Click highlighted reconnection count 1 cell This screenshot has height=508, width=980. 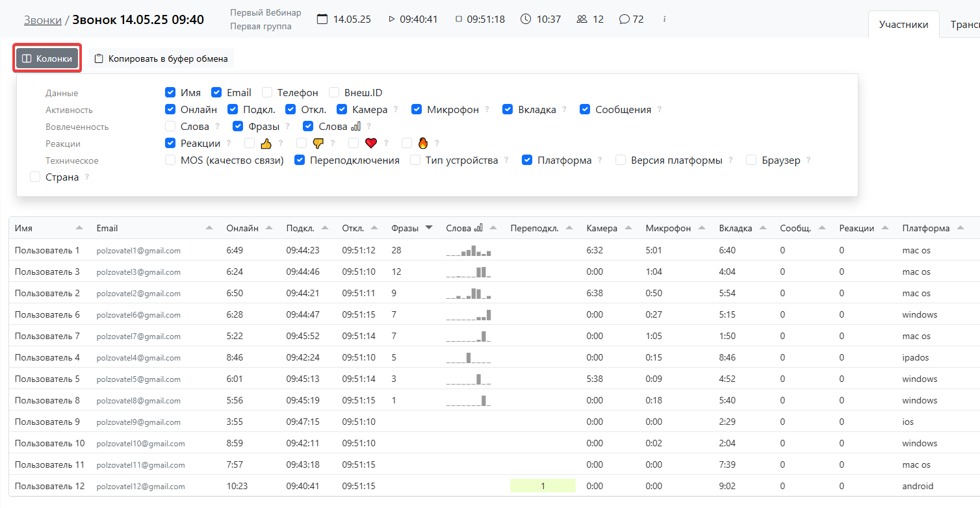click(543, 486)
